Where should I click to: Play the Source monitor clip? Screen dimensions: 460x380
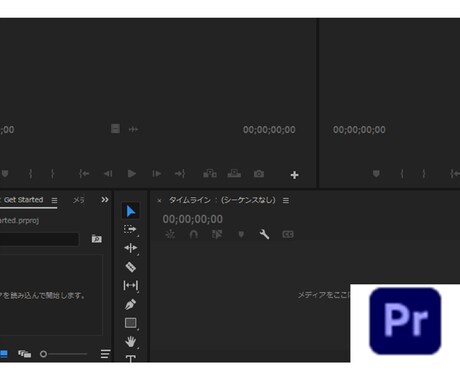tap(132, 174)
